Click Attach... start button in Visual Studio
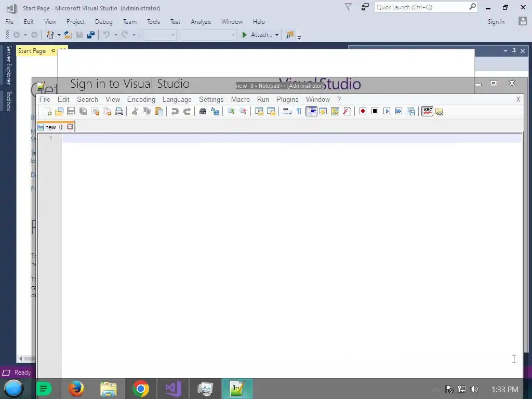 257,35
